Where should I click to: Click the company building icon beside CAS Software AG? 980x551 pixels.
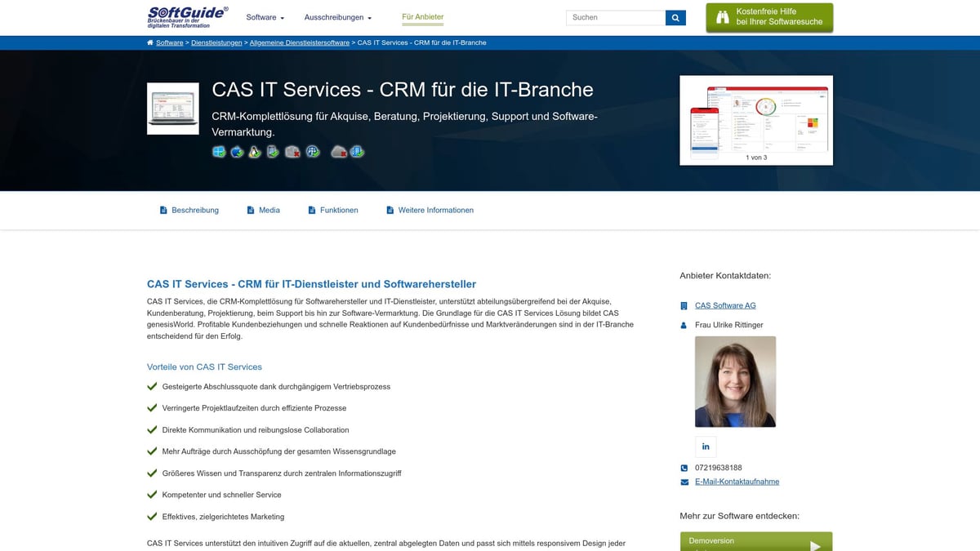tap(684, 306)
